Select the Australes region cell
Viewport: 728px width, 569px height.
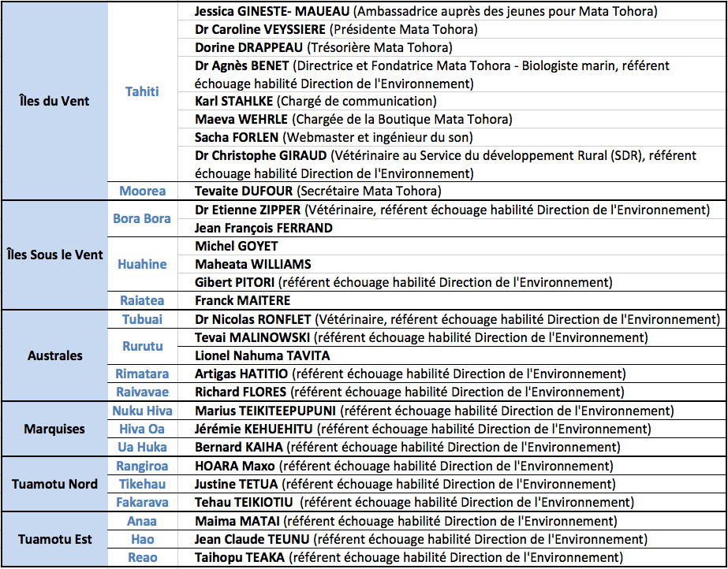tap(54, 355)
